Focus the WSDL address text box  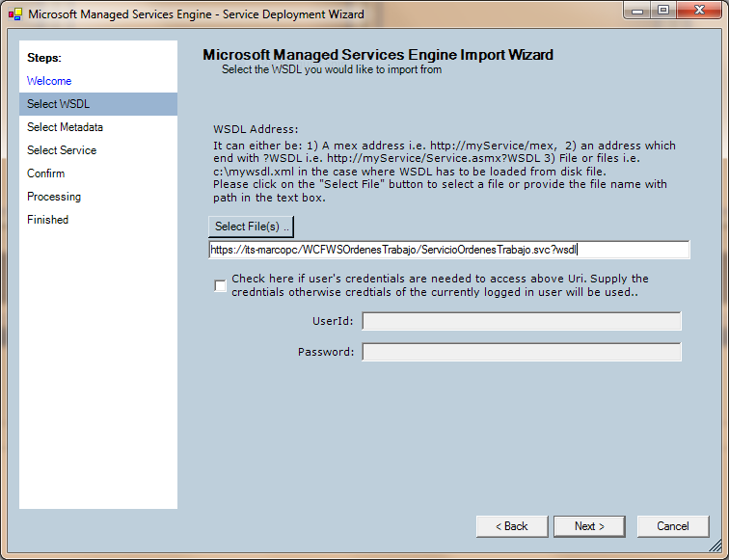449,250
